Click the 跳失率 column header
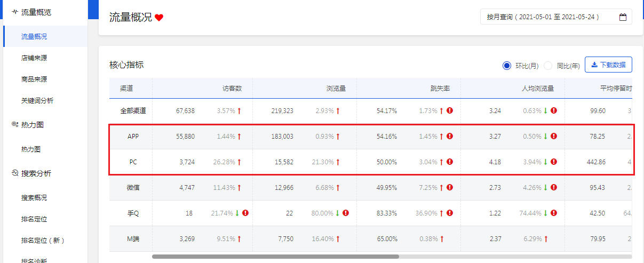The width and height of the screenshot is (644, 263). (440, 89)
